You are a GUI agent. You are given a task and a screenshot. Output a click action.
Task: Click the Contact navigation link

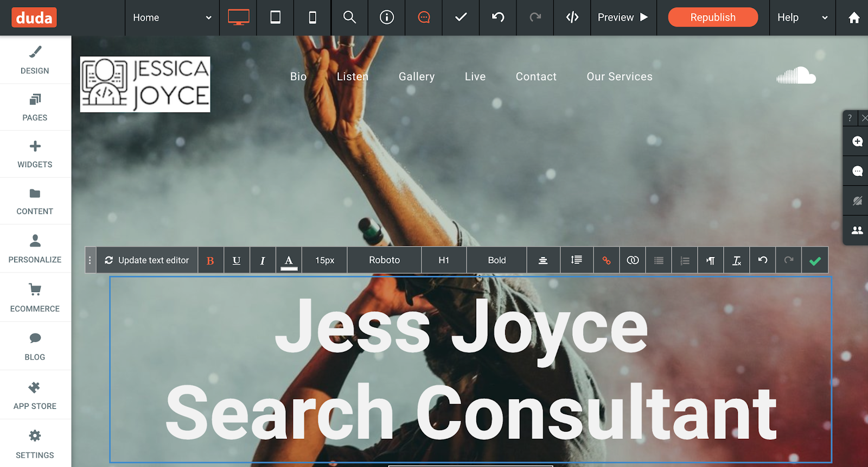(x=536, y=77)
